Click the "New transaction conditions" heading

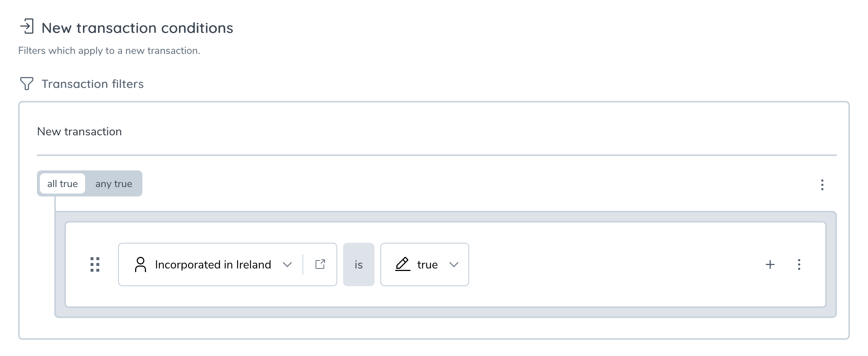[x=137, y=28]
